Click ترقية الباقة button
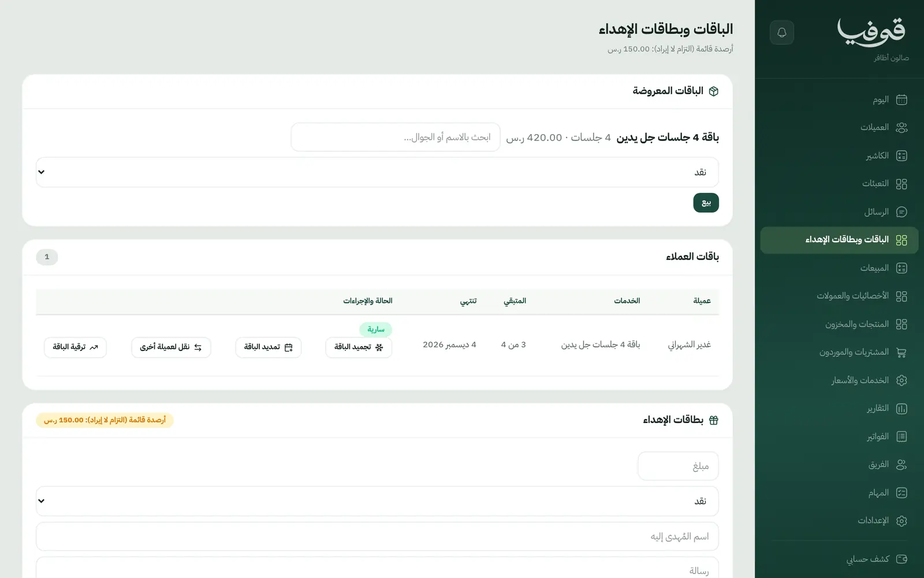 (x=76, y=347)
